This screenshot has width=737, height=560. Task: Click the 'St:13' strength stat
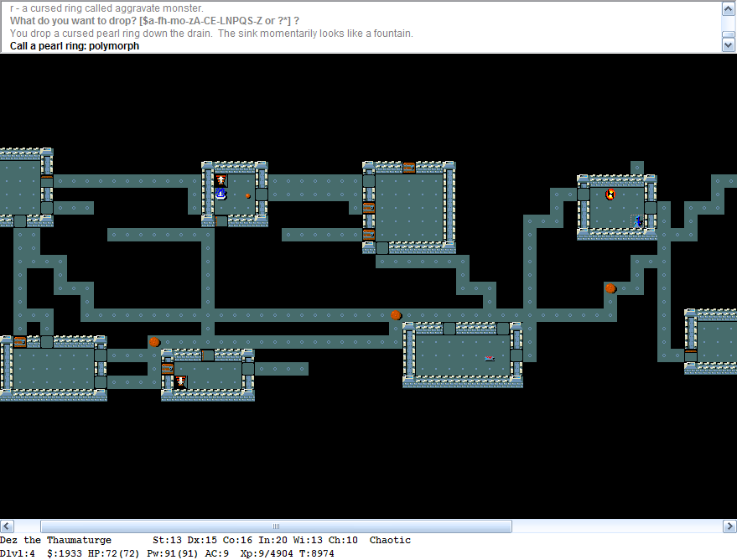167,540
